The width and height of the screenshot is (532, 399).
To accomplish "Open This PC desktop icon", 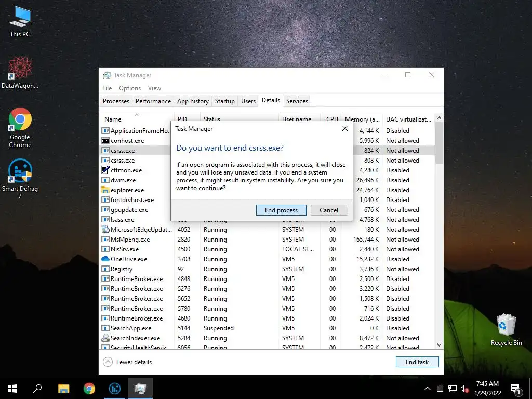I will click(x=20, y=22).
